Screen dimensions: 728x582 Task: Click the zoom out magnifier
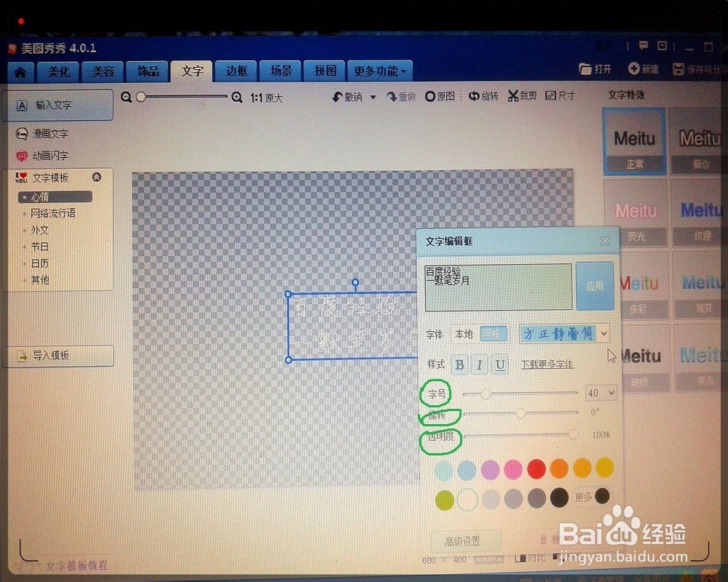(x=126, y=97)
